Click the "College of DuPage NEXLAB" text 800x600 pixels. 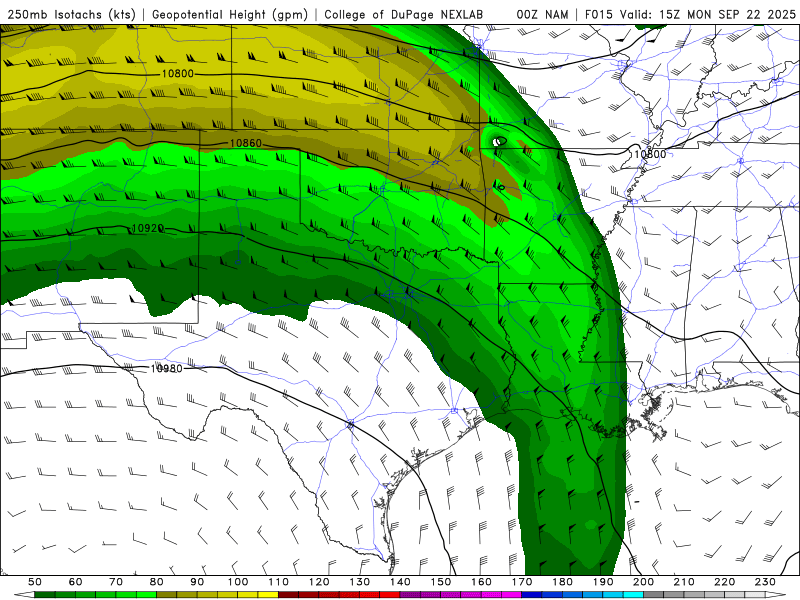coord(404,15)
